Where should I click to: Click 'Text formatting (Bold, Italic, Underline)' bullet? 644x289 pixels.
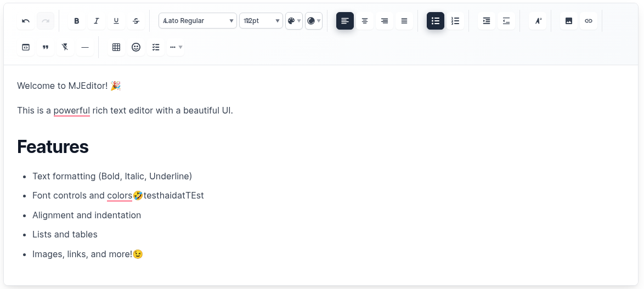tap(112, 176)
